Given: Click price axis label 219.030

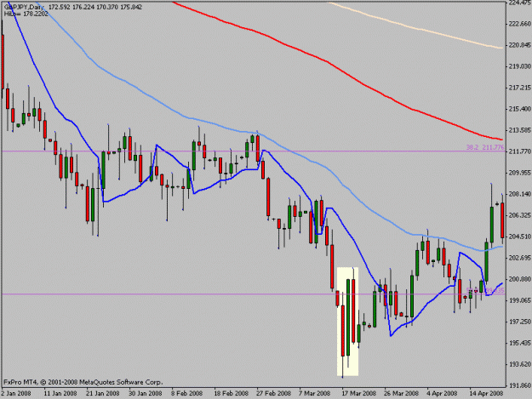Looking at the screenshot, I should click(519, 66).
